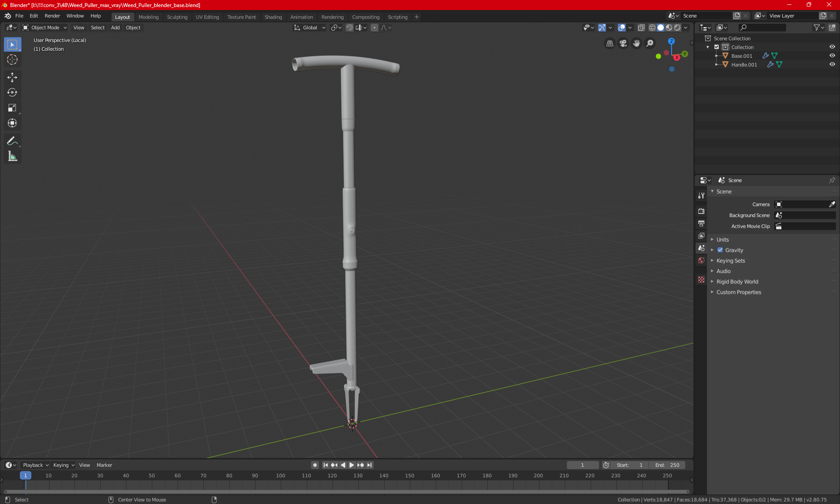Activate the Rotate tool

coord(12,92)
